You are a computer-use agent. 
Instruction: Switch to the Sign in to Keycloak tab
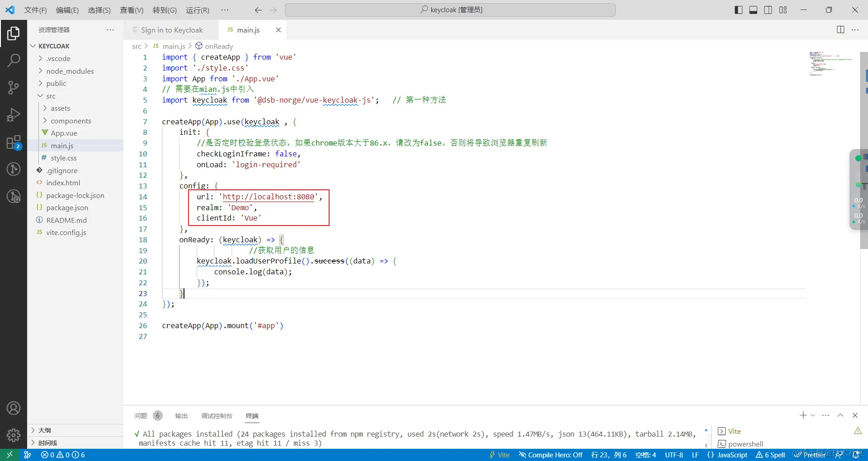171,30
